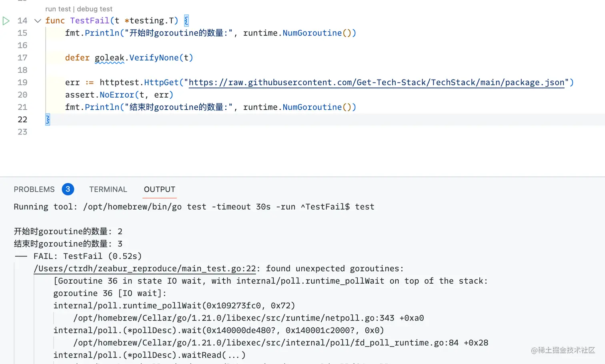Image resolution: width=605 pixels, height=364 pixels.
Task: Click line number 17 in the gutter
Action: point(22,58)
